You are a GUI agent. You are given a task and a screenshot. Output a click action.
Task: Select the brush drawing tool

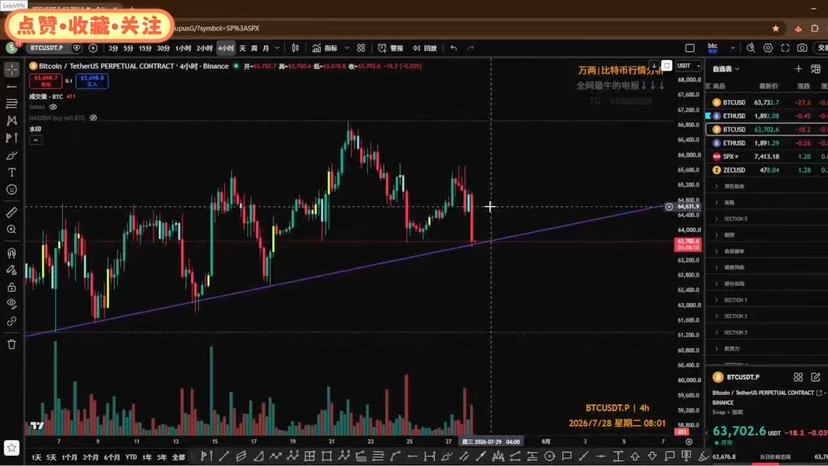click(x=12, y=155)
